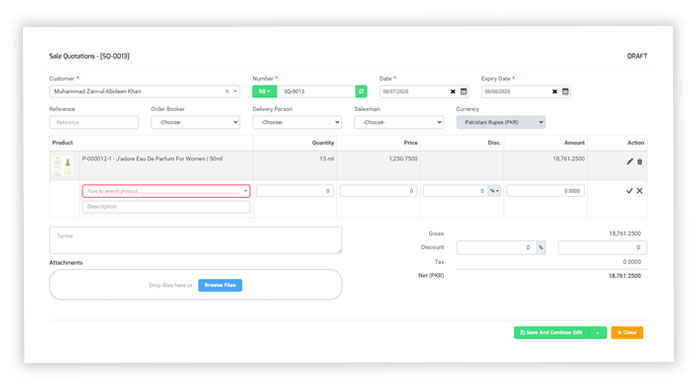The width and height of the screenshot is (699, 390).
Task: Clear the selected customer with the small x
Action: click(227, 91)
